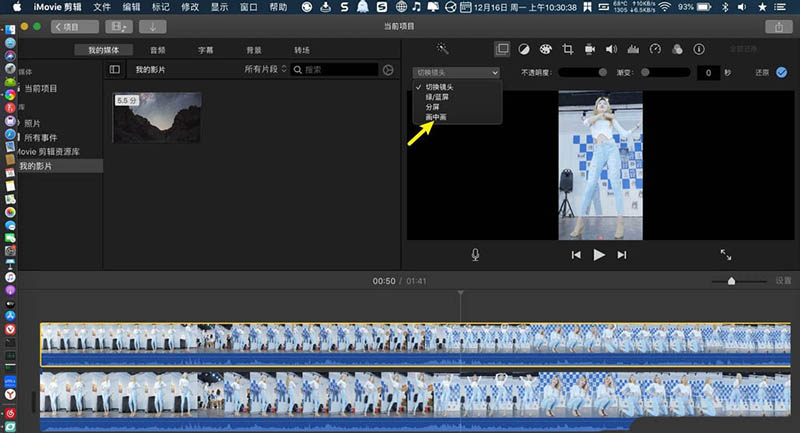
Task: Click the 设置 timeline settings button
Action: coord(782,281)
